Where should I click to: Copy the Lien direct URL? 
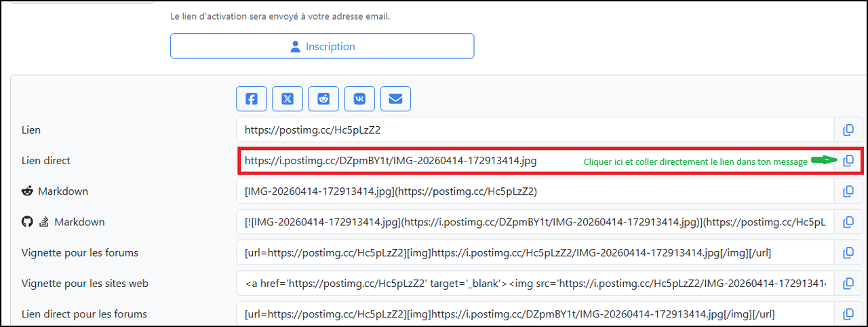pos(848,161)
